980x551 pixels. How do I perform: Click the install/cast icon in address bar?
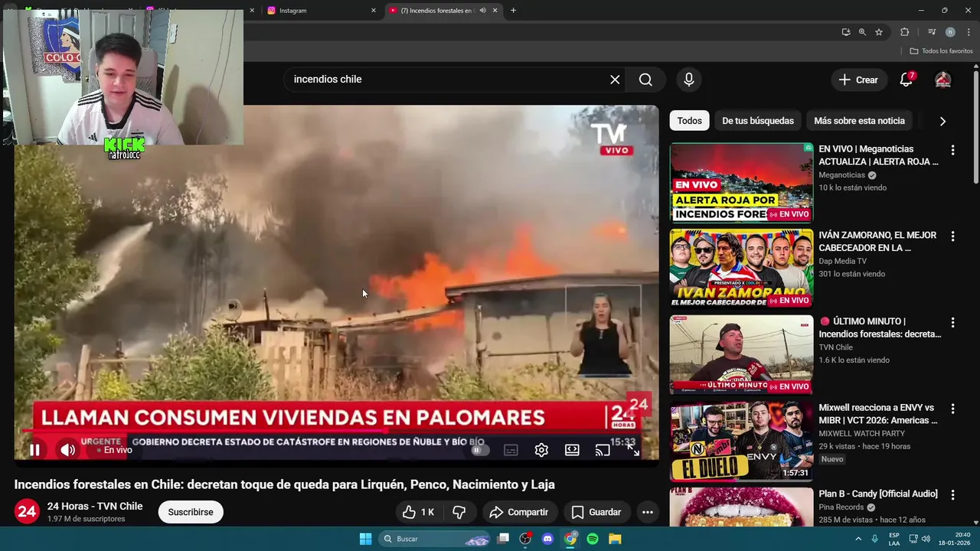(845, 32)
